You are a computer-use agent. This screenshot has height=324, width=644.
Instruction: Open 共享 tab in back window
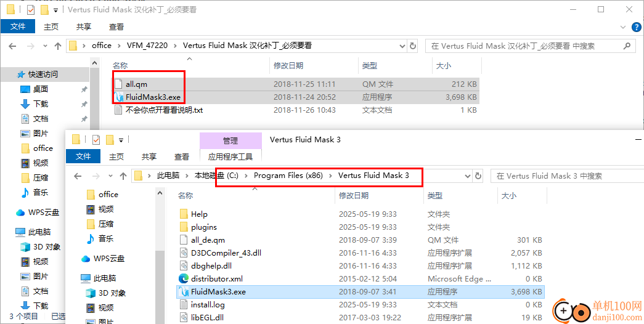pyautogui.click(x=83, y=26)
